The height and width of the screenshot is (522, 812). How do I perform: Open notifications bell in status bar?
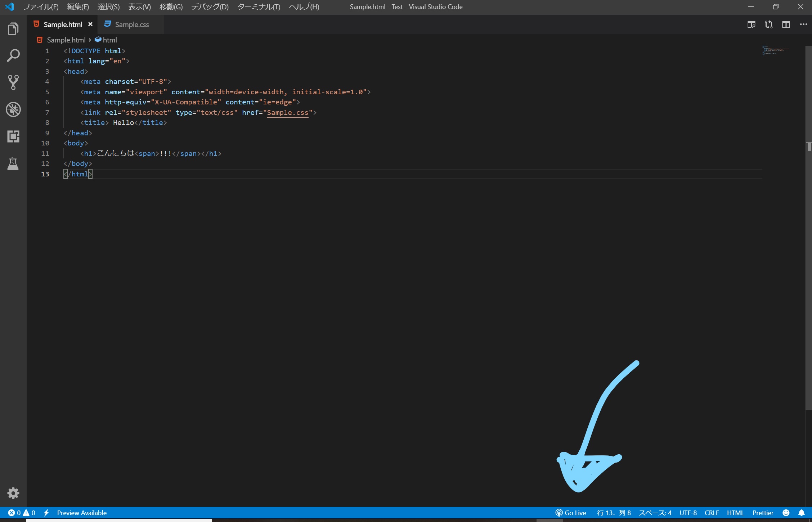801,513
